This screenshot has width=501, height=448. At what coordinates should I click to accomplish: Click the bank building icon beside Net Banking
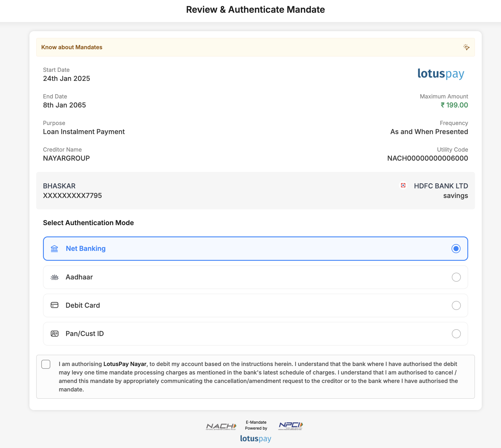tap(54, 249)
